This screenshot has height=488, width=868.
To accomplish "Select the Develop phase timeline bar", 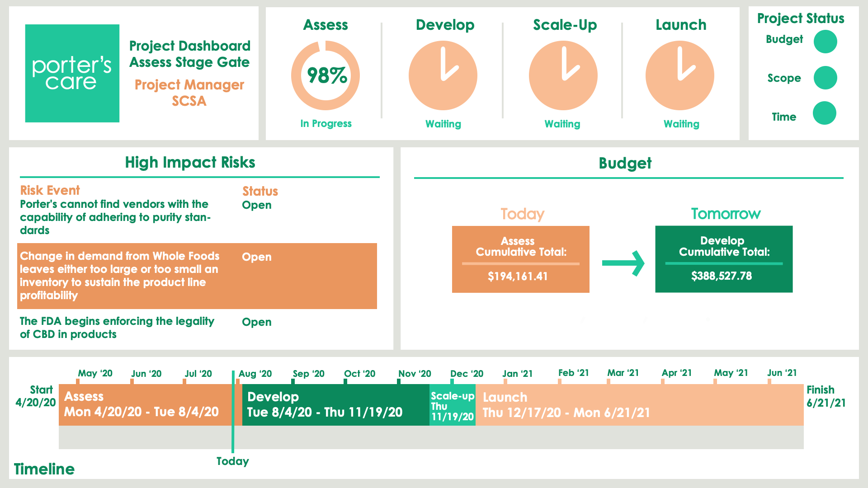I will click(x=335, y=405).
